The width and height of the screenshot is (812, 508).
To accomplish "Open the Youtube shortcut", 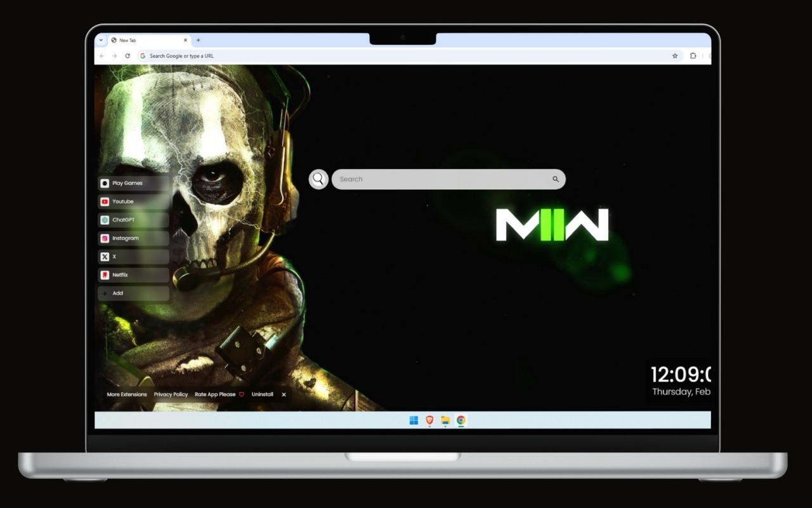I will [133, 201].
